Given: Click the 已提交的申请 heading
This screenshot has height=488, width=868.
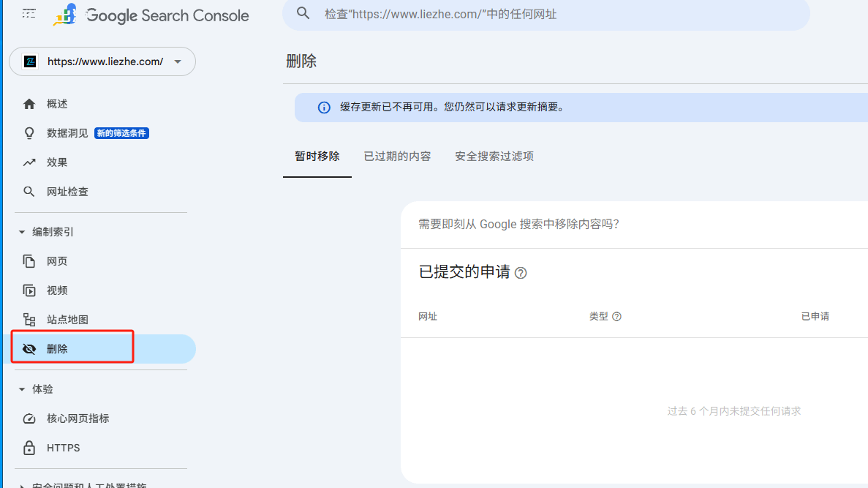Looking at the screenshot, I should [x=464, y=271].
